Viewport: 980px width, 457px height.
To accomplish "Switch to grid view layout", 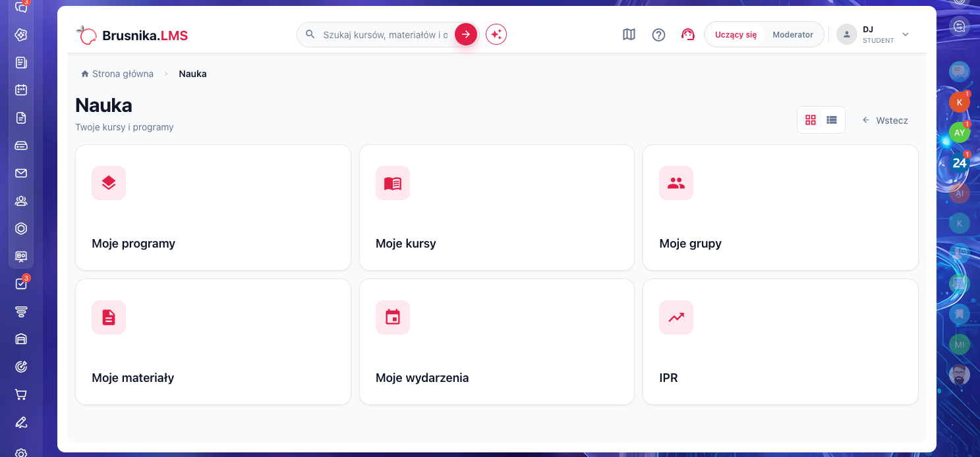I will coord(811,120).
